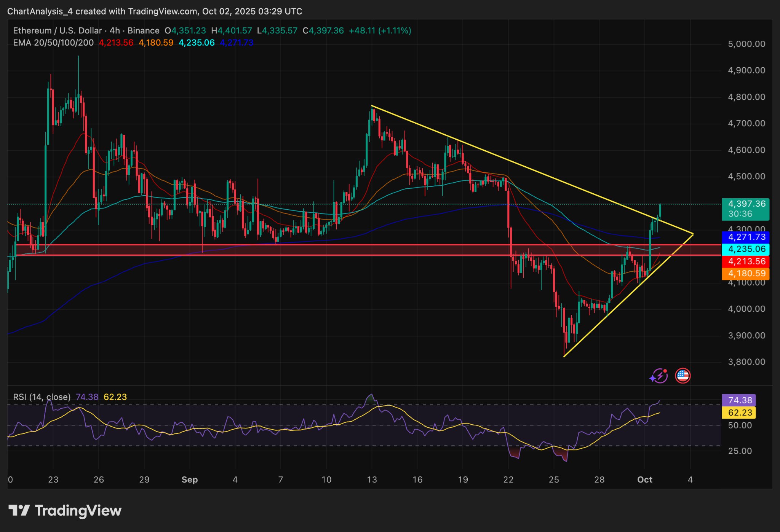Screen dimensions: 780x532
Task: Click the 5,000.00 label on price axis
Action: click(746, 44)
